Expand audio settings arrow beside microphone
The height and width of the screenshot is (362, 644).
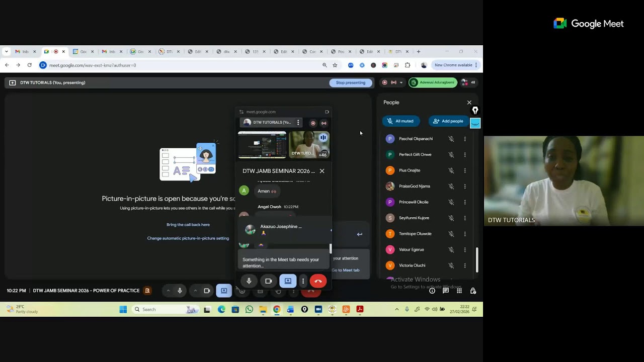point(168,291)
